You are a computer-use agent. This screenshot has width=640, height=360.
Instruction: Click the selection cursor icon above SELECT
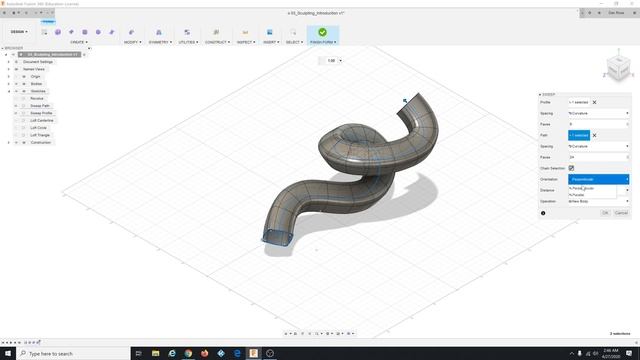pos(293,32)
